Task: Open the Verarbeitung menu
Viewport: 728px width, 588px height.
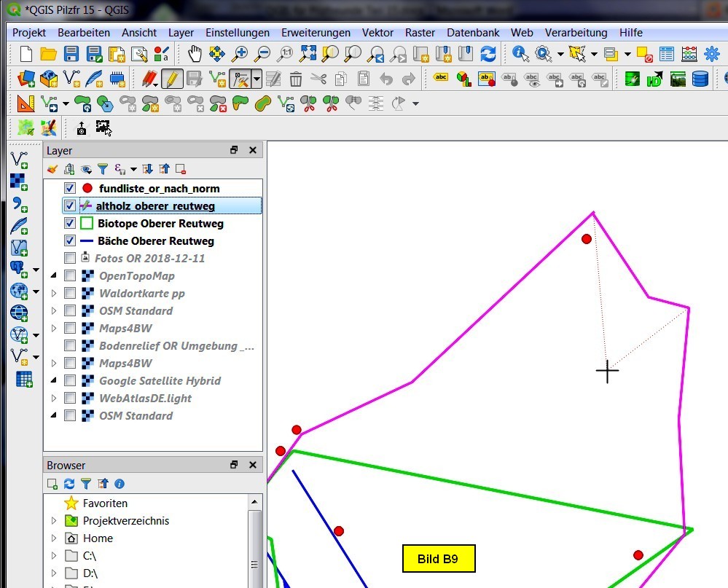Action: tap(576, 33)
